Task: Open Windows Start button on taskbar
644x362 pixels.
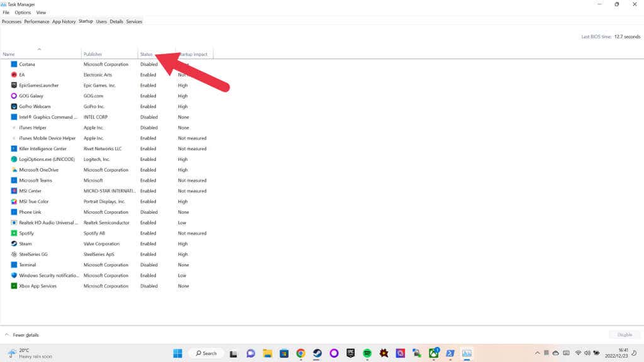Action: [x=177, y=353]
